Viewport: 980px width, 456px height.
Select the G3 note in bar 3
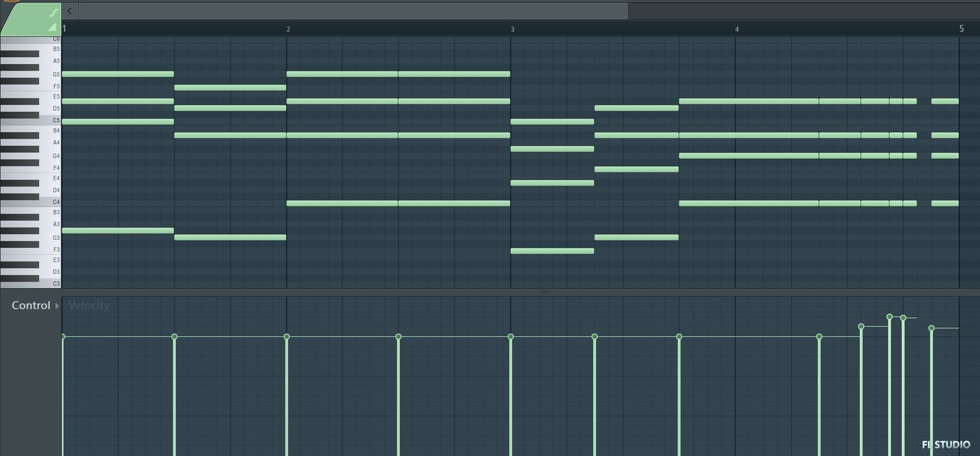coord(636,237)
